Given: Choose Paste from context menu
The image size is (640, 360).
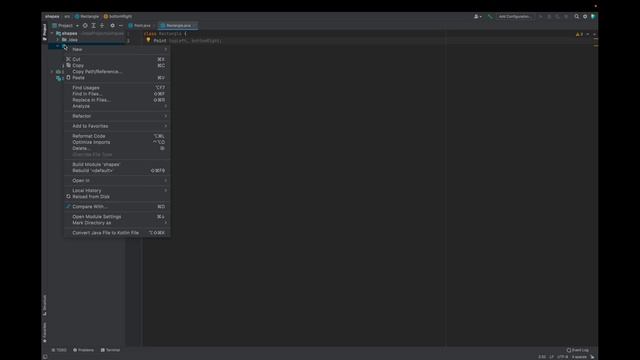Looking at the screenshot, I should [117, 78].
